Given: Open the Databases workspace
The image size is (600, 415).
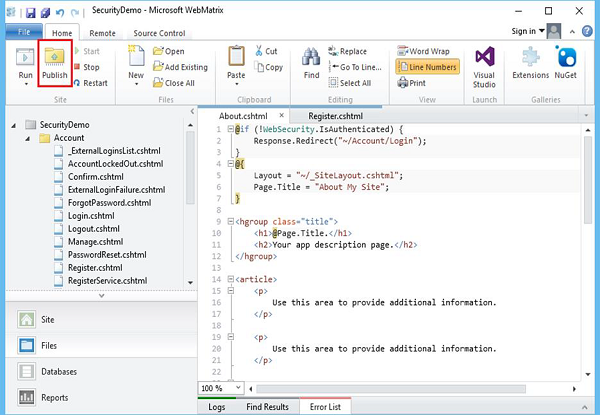Looking at the screenshot, I should [x=57, y=371].
